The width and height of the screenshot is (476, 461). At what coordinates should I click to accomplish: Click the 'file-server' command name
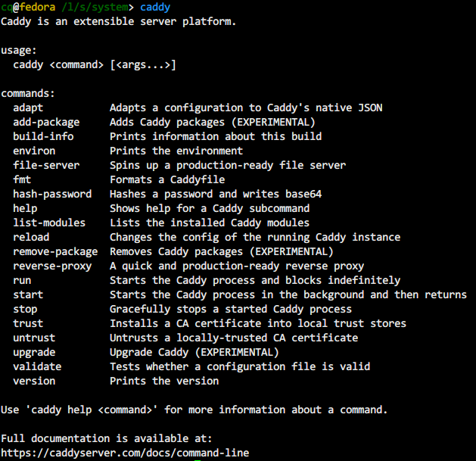[46, 165]
